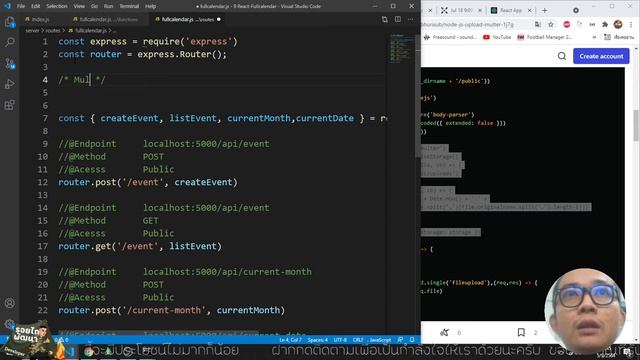Viewport: 640px width, 360px height.
Task: Open the Edit menu
Action: click(36, 6)
